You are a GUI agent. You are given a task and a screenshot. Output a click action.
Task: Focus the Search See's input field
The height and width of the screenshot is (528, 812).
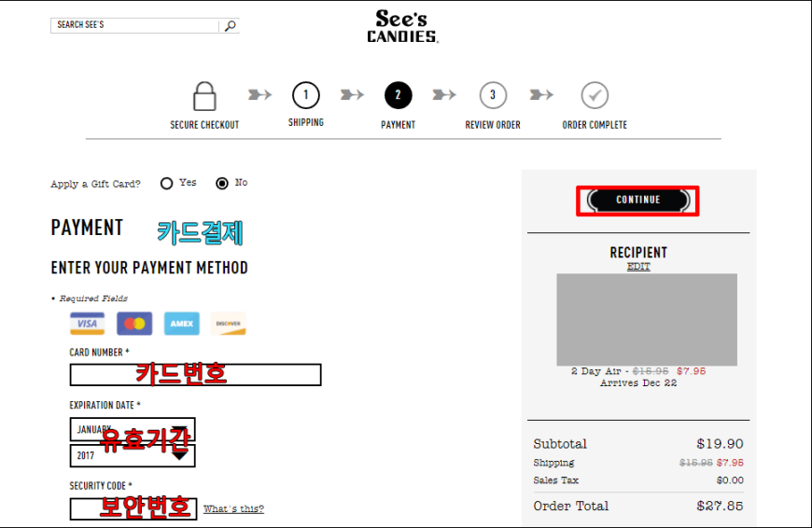[x=134, y=25]
